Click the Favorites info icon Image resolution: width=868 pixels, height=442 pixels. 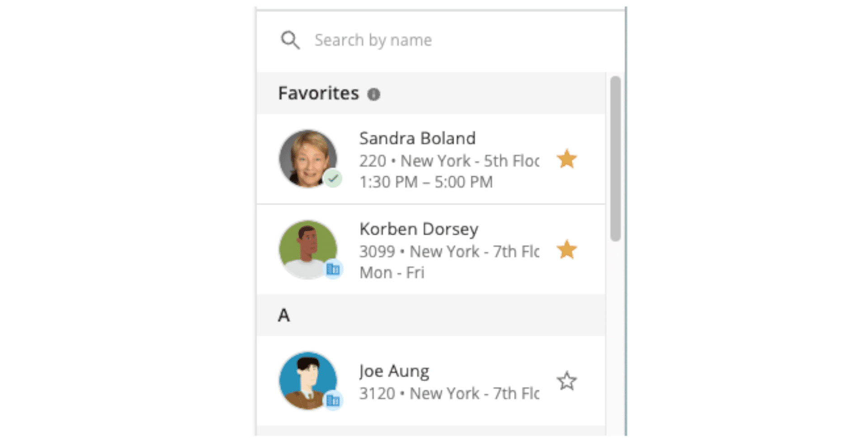point(373,94)
